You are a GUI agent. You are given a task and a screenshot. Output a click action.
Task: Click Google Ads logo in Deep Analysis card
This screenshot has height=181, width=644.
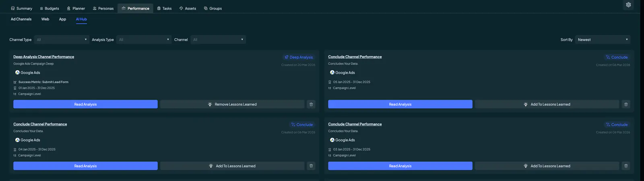pyautogui.click(x=17, y=72)
